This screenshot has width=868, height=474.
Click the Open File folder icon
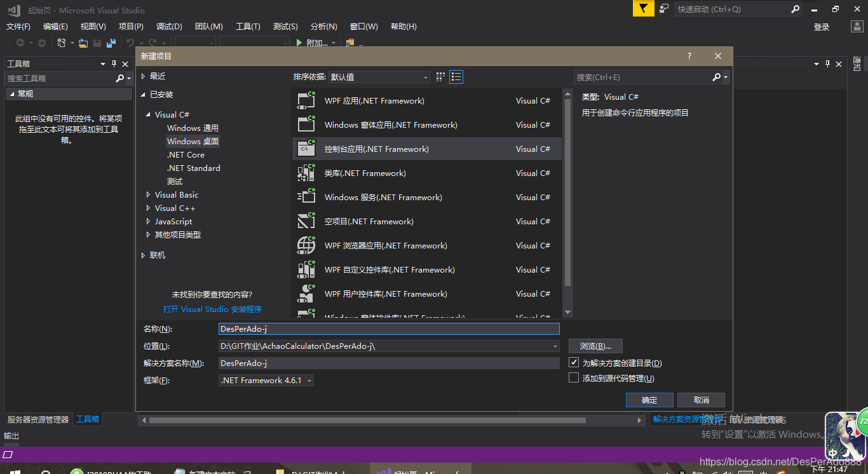[83, 43]
